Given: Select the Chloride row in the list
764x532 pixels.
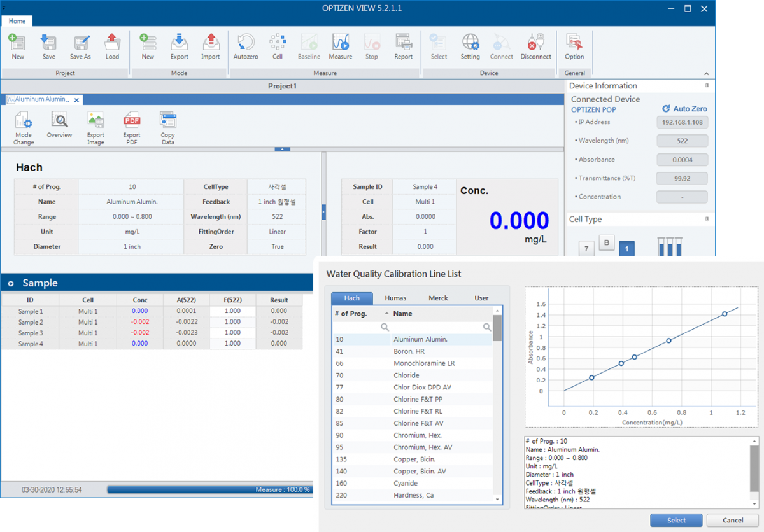Looking at the screenshot, I should tap(413, 375).
